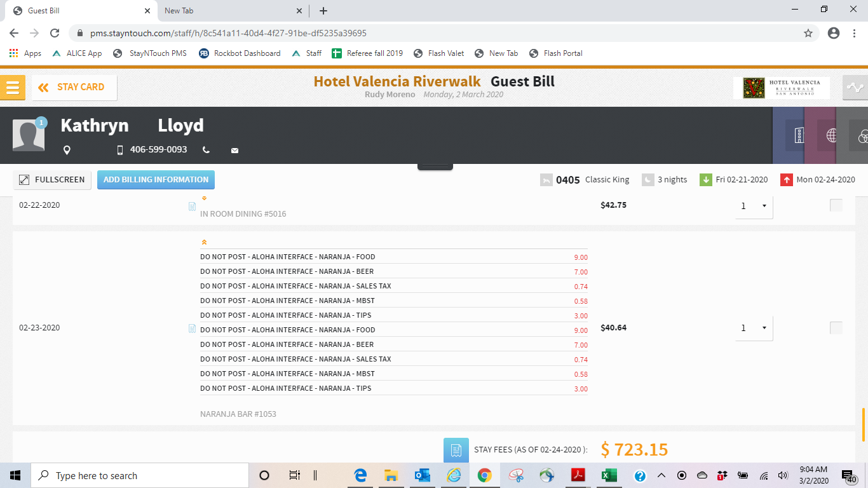Open the orange hamburger main menu
Screen dimensions: 868x488
(13, 87)
